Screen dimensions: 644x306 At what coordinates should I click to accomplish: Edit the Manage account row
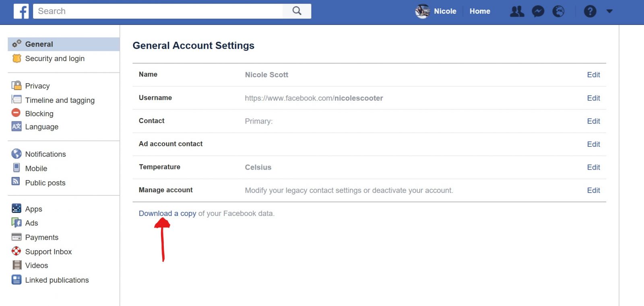(593, 191)
